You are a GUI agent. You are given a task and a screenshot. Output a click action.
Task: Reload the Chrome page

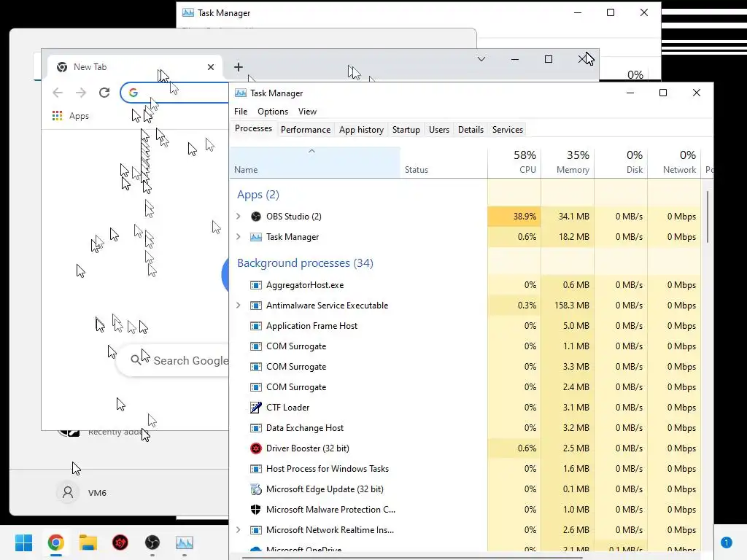click(104, 93)
